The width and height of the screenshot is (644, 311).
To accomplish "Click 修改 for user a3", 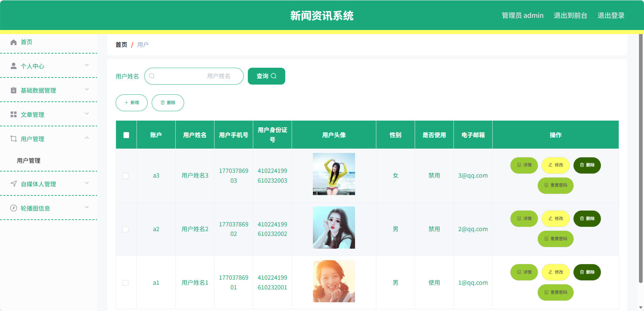I will click(x=556, y=165).
